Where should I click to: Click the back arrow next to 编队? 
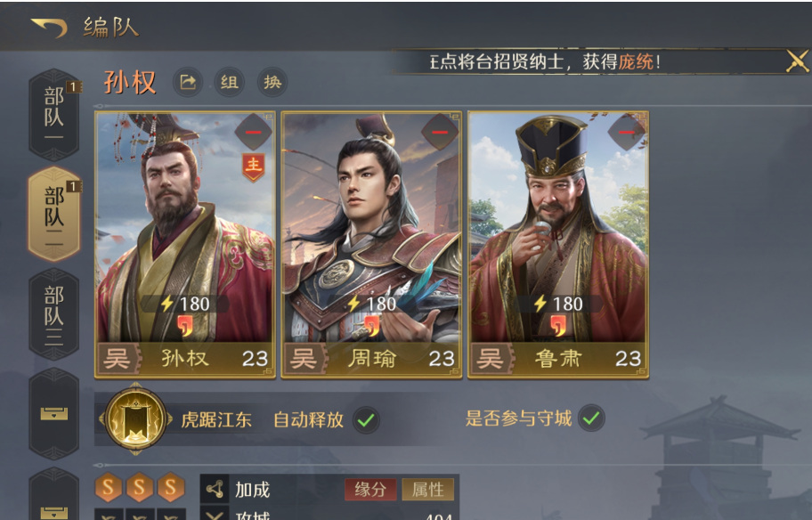point(49,27)
